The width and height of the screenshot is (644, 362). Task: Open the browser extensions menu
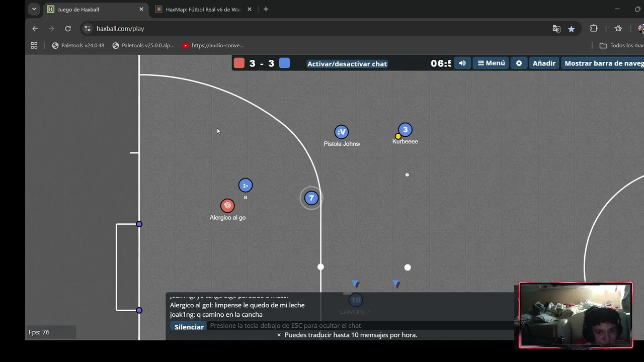click(594, 29)
